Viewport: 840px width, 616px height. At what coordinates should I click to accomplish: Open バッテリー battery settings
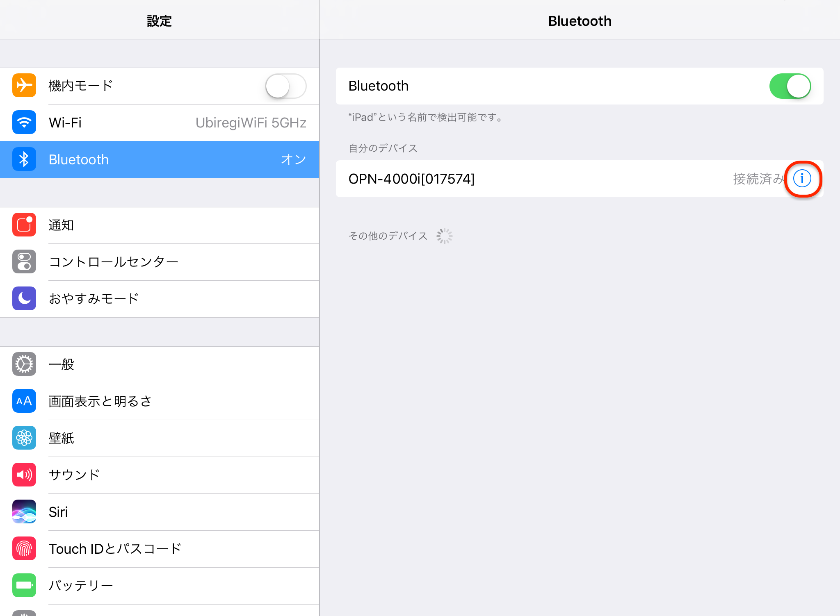coord(160,586)
